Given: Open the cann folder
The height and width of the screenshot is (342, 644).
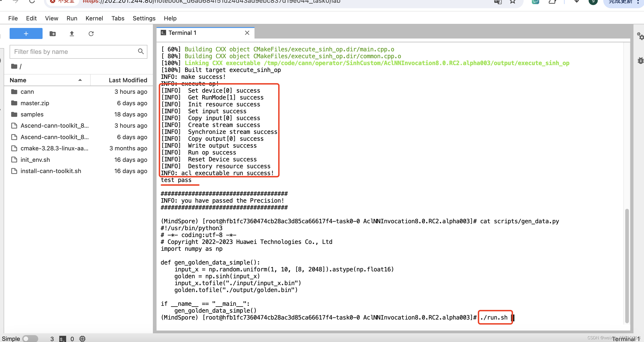Looking at the screenshot, I should click(x=27, y=92).
